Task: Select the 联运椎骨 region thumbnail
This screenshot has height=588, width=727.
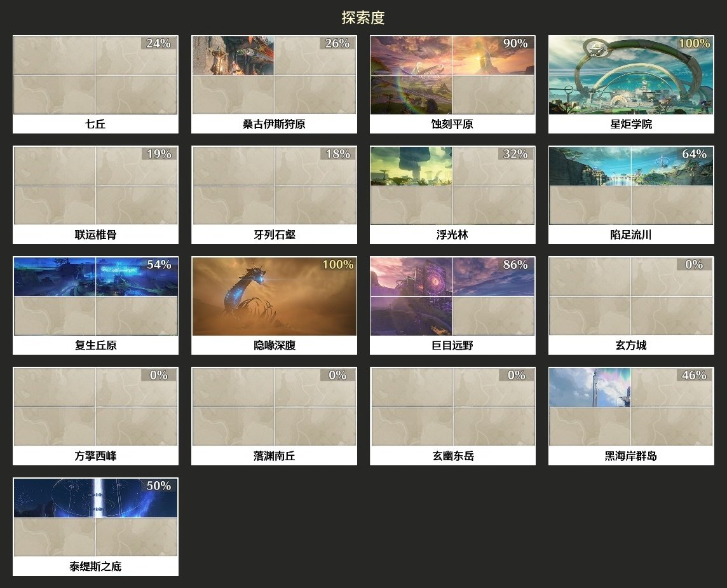Action: 95,186
